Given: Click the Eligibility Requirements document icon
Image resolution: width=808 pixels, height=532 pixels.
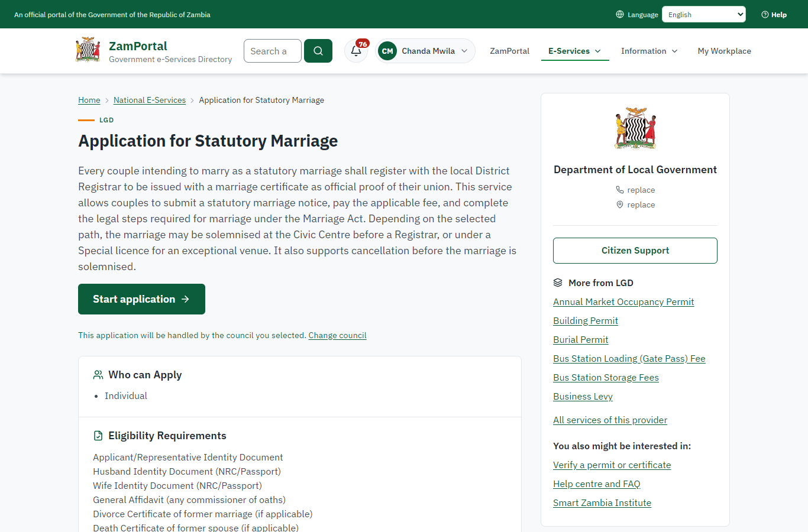Looking at the screenshot, I should click(x=98, y=436).
